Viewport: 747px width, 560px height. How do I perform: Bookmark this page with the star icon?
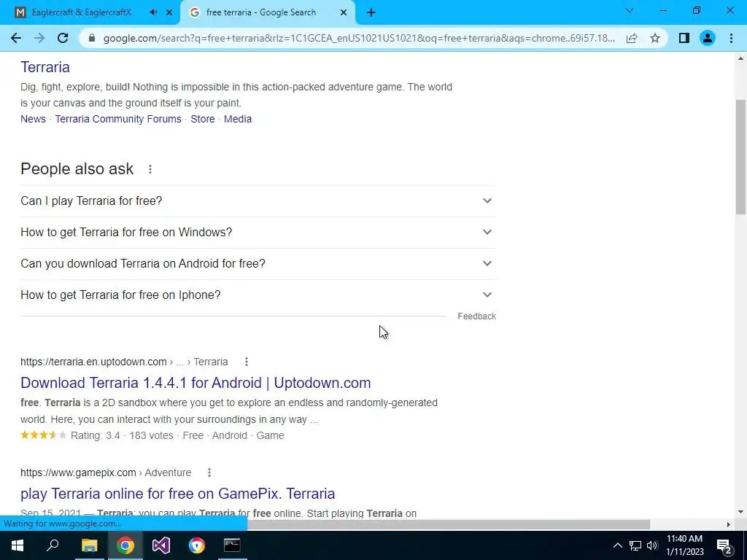tap(655, 38)
